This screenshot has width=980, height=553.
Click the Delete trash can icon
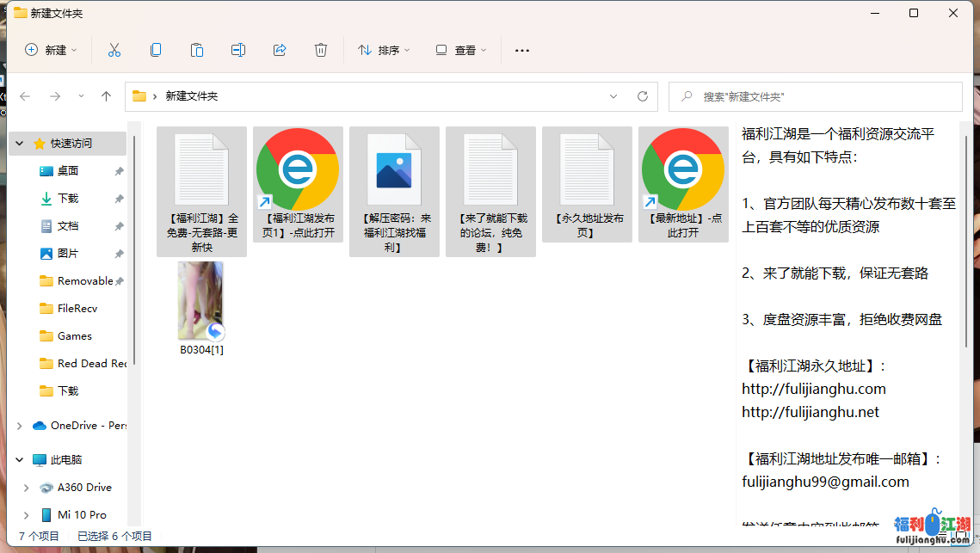click(321, 50)
